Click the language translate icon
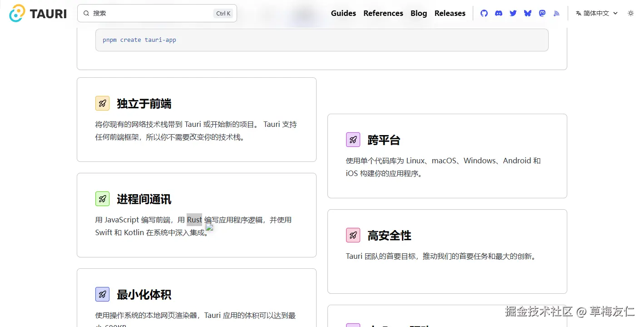 point(579,13)
